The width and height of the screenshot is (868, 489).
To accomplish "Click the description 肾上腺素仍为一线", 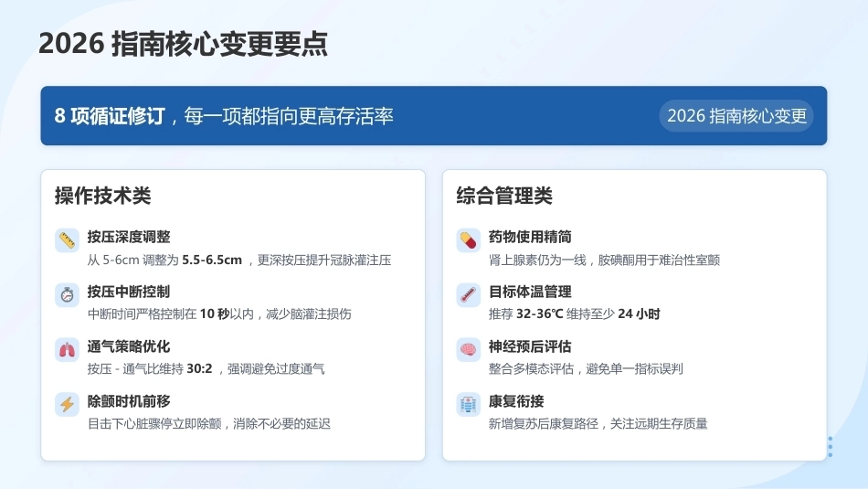I will tap(537, 260).
